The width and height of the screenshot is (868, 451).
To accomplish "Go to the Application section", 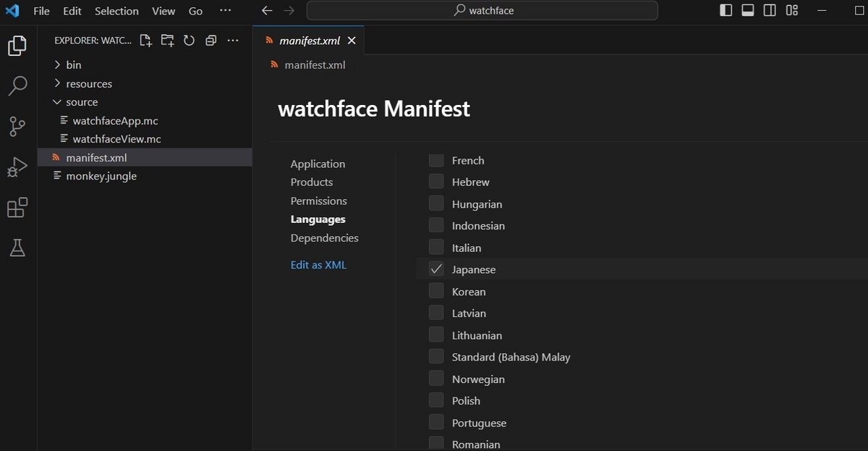I will click(x=318, y=164).
